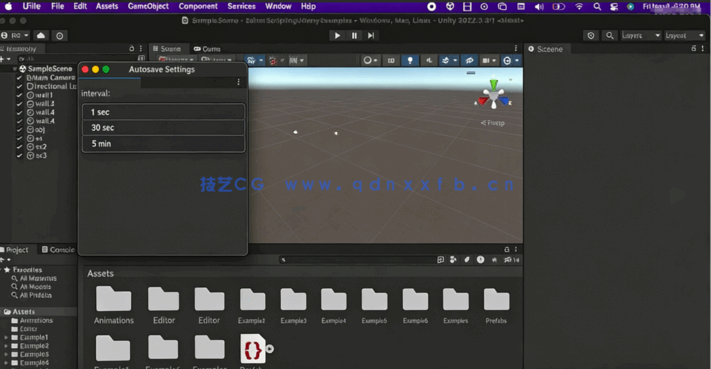Click the red X axis gizmo cone
Viewport: 711px width, 369px height.
click(483, 102)
